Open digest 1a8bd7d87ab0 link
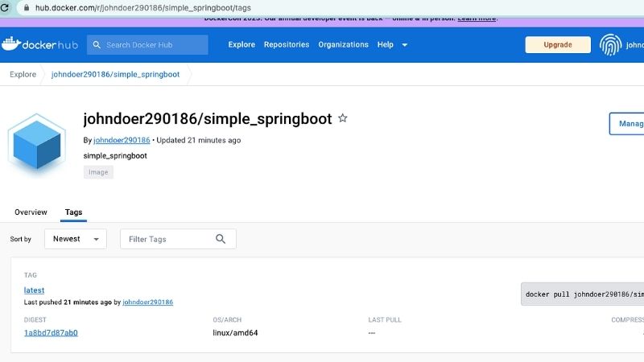 coord(51,333)
